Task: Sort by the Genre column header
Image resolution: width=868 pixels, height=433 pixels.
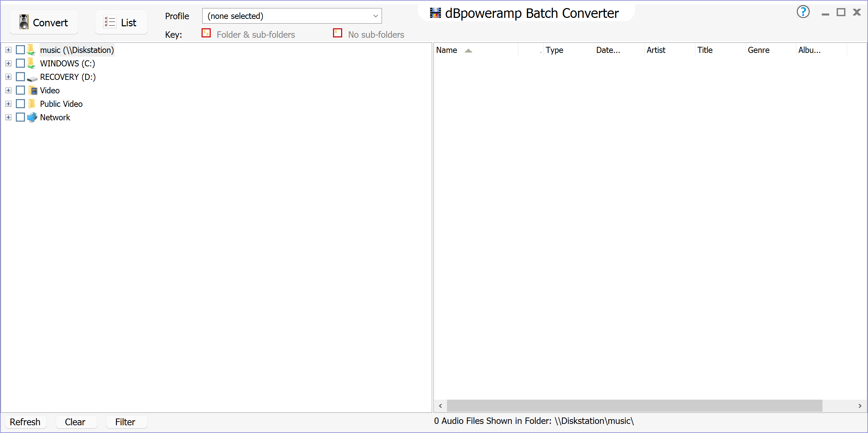Action: tap(758, 50)
